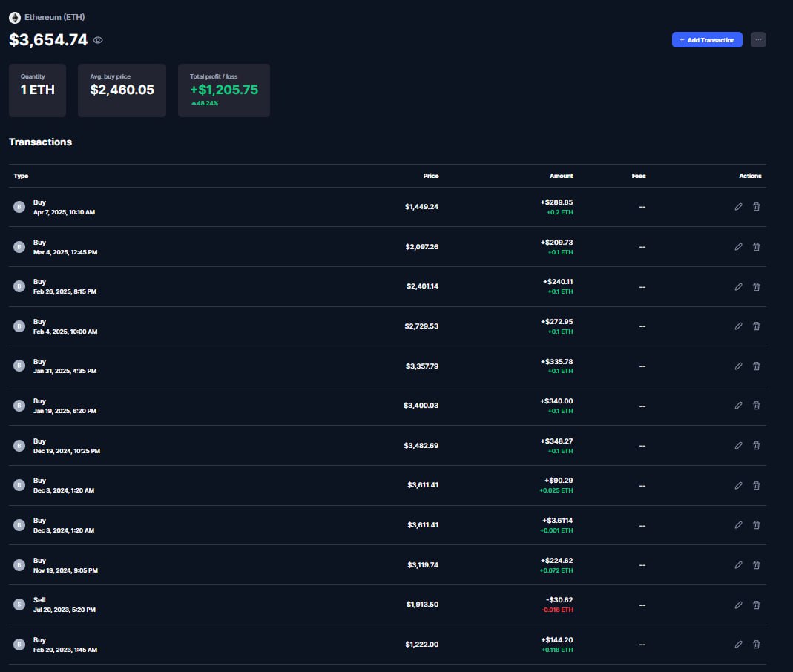
Task: Edit the 0.001 ETH Dec 3 buy transaction
Action: pos(738,525)
